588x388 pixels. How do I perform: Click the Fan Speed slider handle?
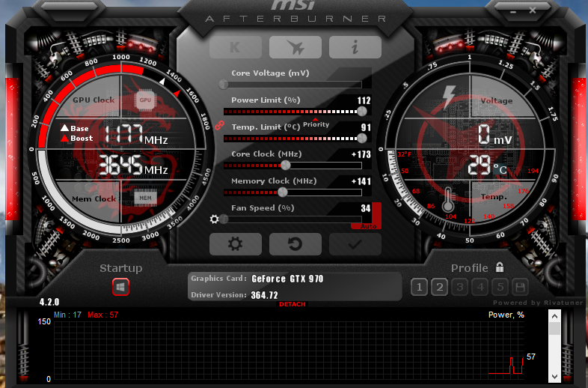(x=224, y=219)
